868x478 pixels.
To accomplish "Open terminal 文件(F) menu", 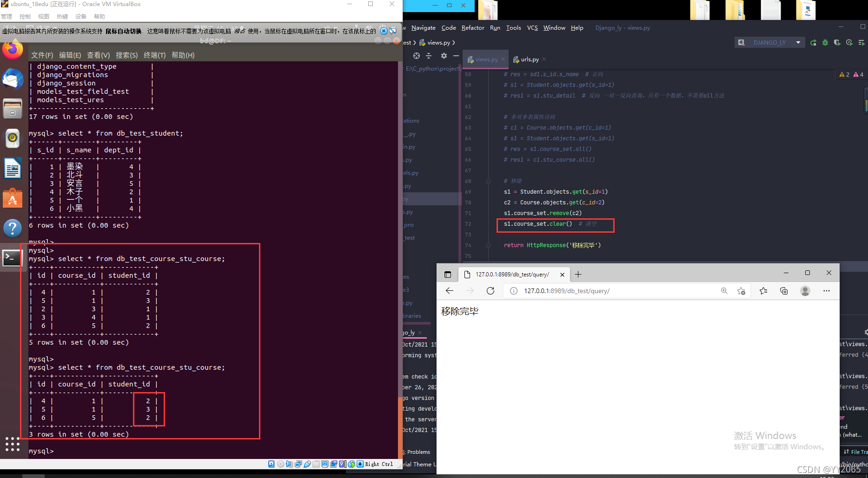I will pos(42,55).
